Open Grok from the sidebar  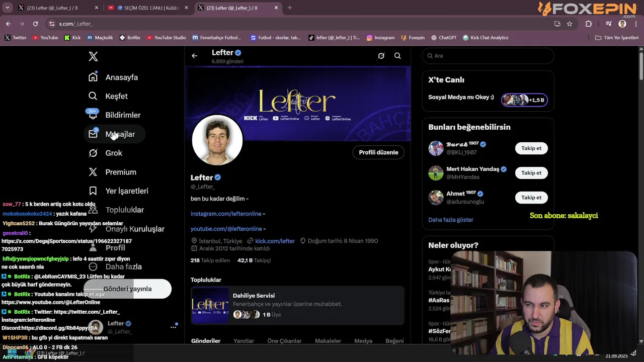tap(106, 153)
